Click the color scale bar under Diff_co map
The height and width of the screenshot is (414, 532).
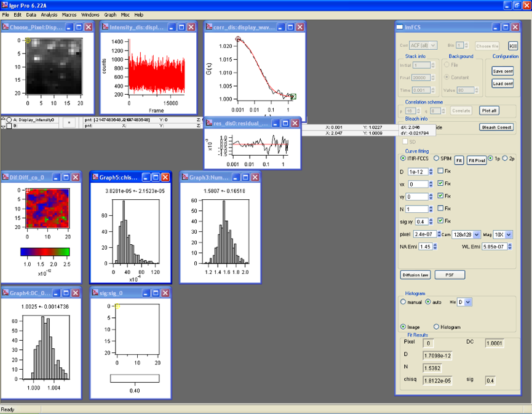pos(44,252)
